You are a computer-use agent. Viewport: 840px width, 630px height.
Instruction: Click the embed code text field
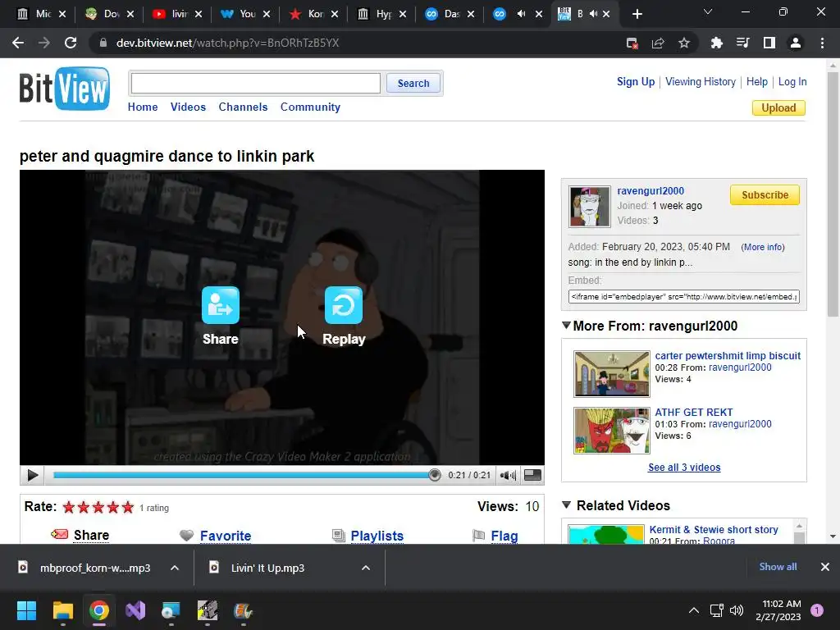[683, 296]
